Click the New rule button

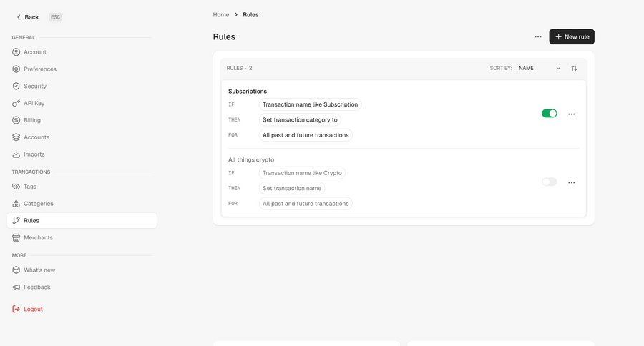[x=572, y=36]
